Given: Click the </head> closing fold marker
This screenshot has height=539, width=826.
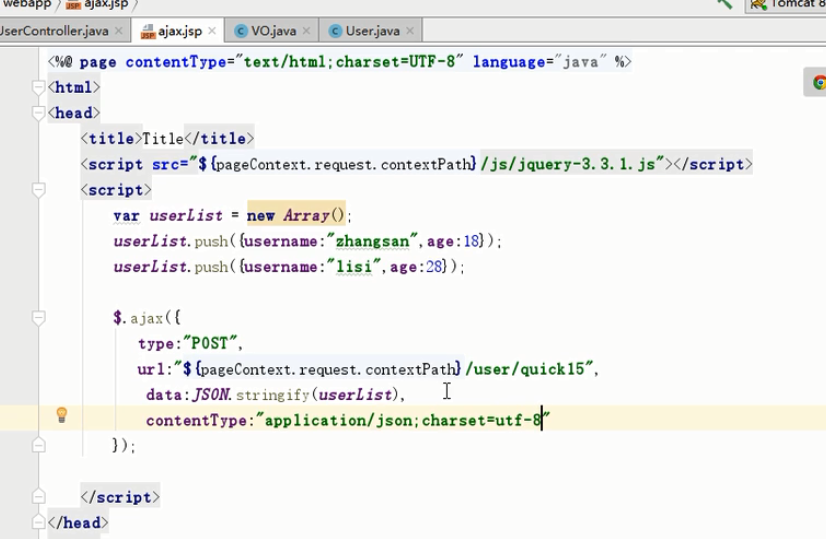Looking at the screenshot, I should [x=38, y=523].
